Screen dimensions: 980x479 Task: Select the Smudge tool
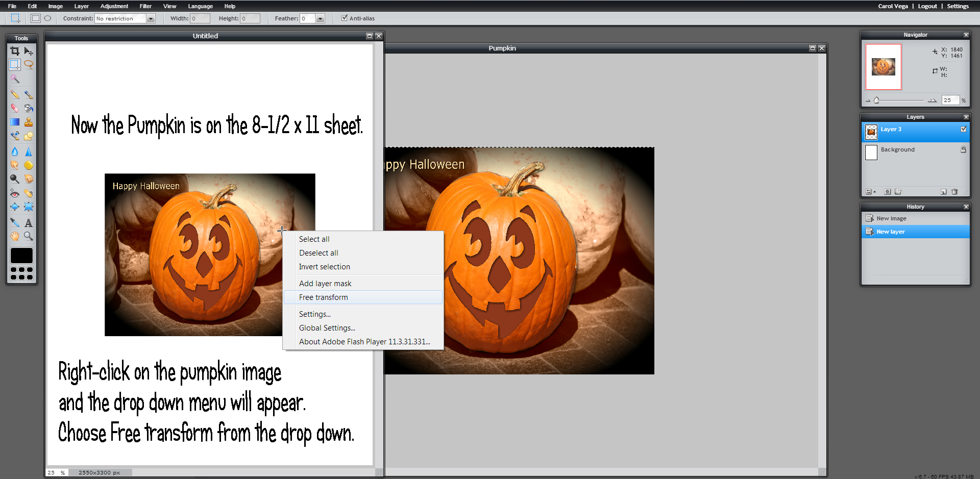pyautogui.click(x=15, y=165)
